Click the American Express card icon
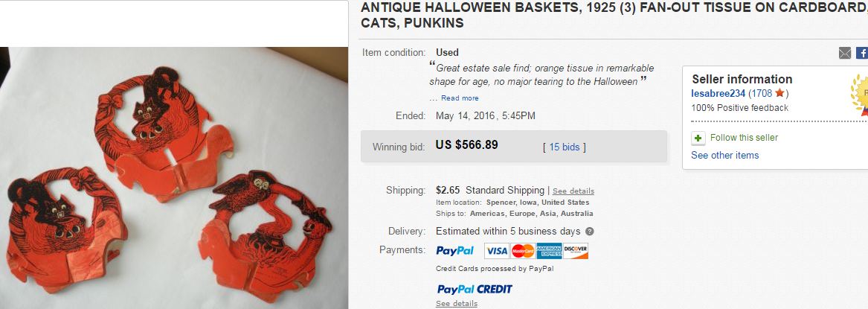868x309 pixels. click(x=549, y=251)
